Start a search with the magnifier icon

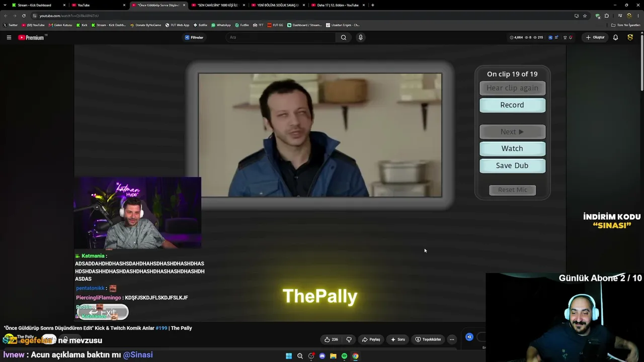[x=344, y=37]
